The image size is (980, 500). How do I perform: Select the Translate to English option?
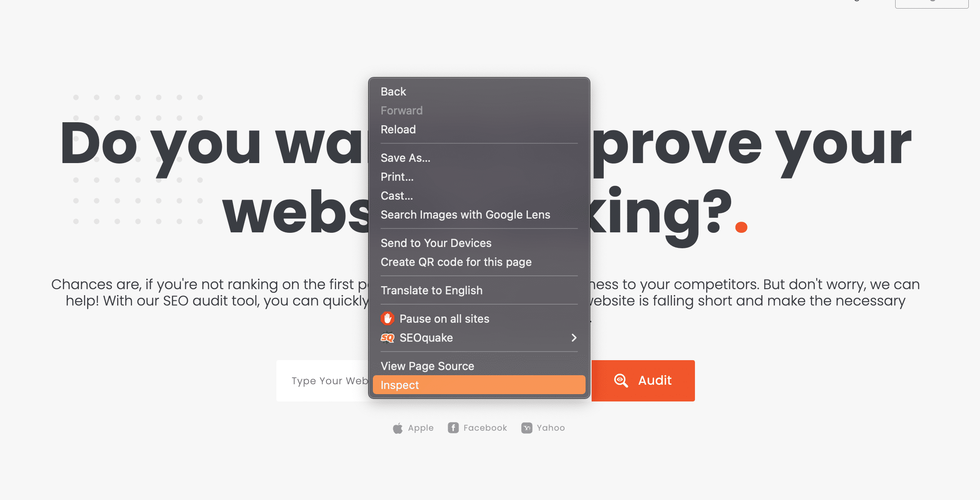(431, 290)
